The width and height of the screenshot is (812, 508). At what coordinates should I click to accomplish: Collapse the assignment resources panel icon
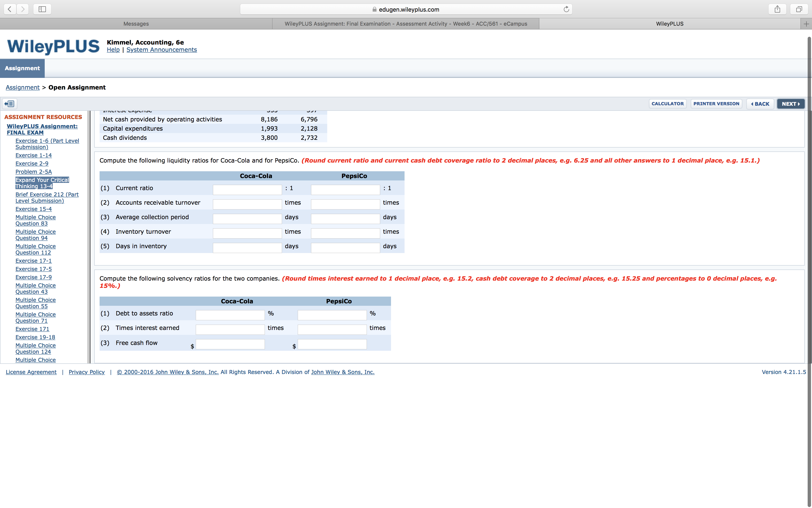[x=9, y=104]
